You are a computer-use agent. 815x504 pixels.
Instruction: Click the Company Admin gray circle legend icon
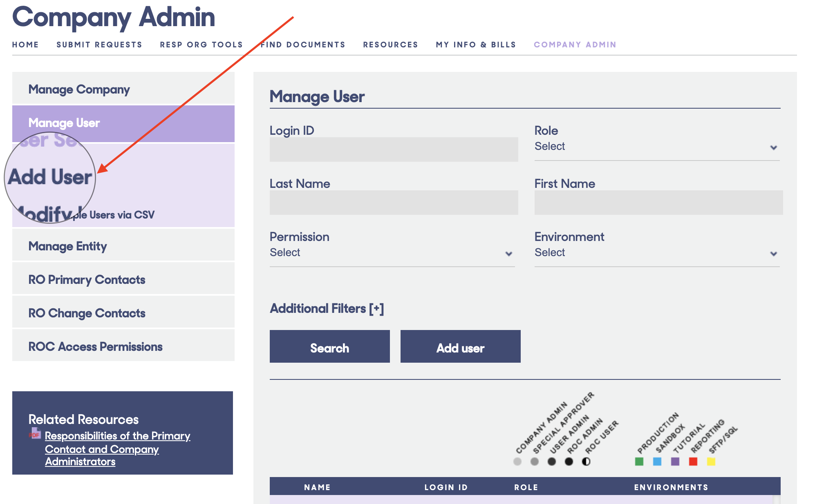(x=517, y=462)
